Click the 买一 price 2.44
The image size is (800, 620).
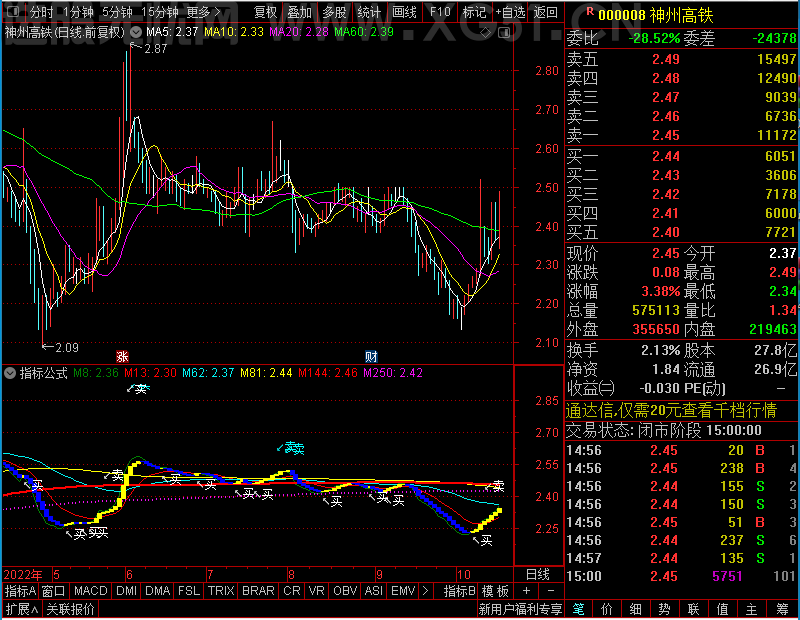666,156
